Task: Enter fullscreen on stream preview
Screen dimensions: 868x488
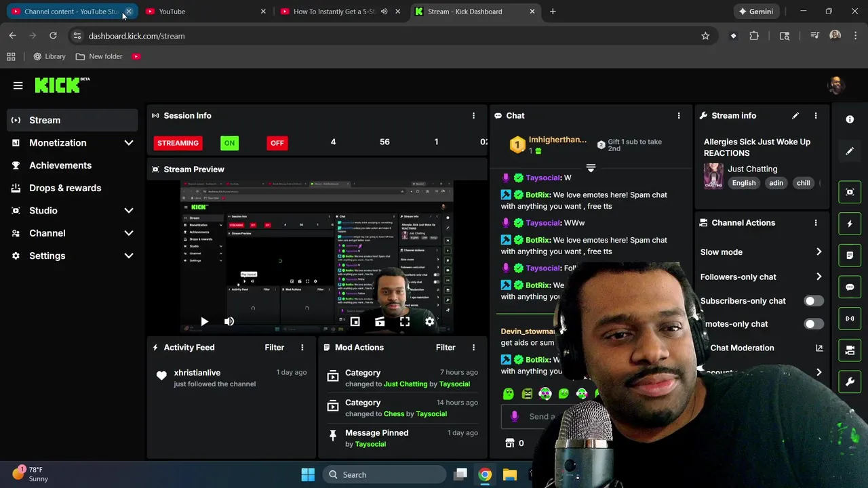Action: coord(405,322)
